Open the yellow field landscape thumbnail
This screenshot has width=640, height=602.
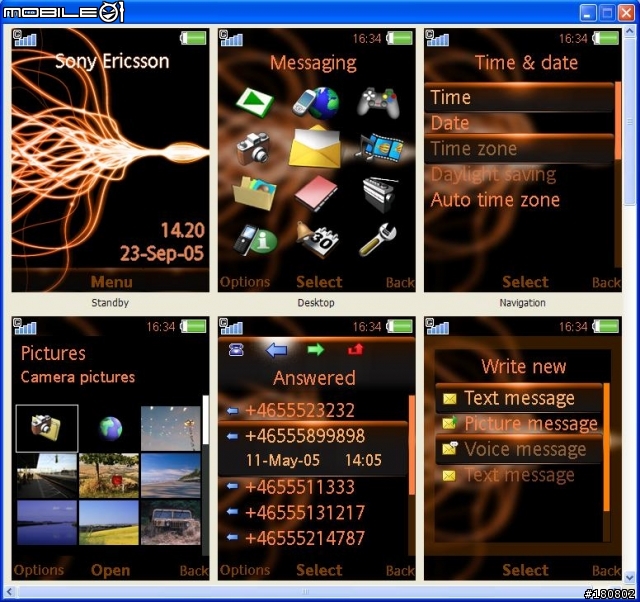click(x=109, y=523)
